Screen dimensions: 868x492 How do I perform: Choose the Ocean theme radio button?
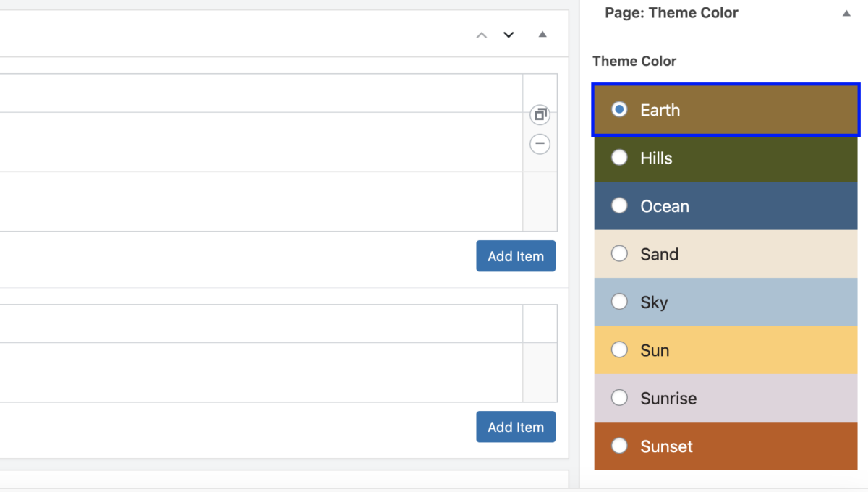619,205
